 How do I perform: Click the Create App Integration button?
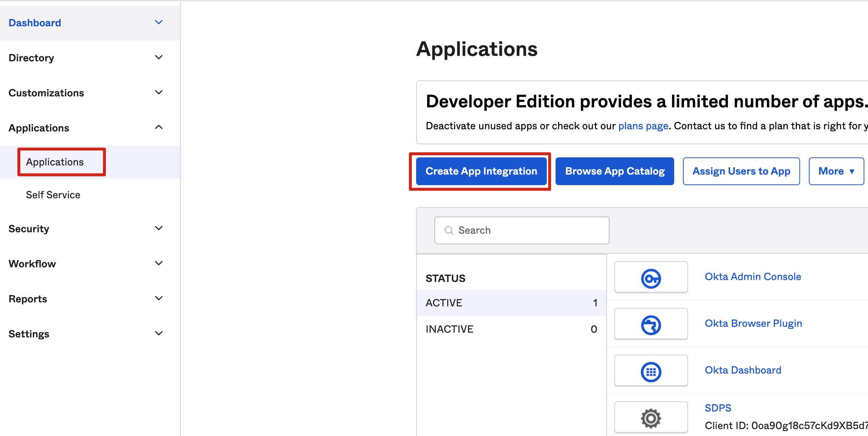480,171
